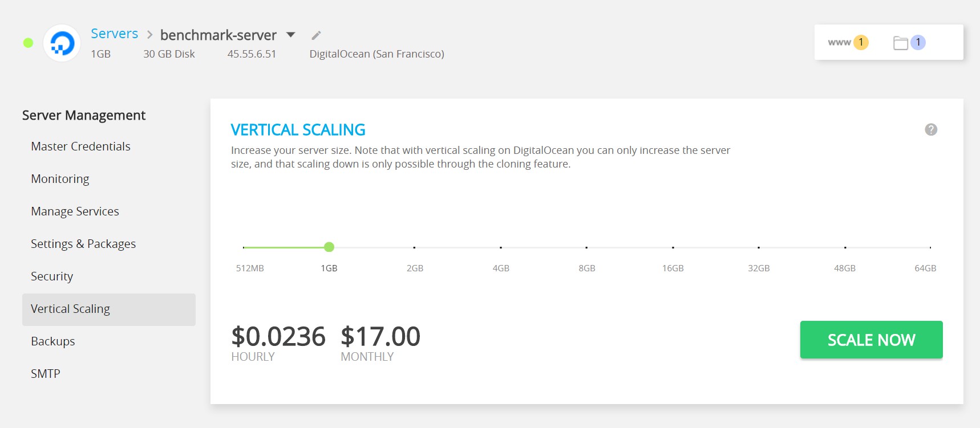Set slider to 8GB tick
This screenshot has width=980, height=428.
(586, 247)
